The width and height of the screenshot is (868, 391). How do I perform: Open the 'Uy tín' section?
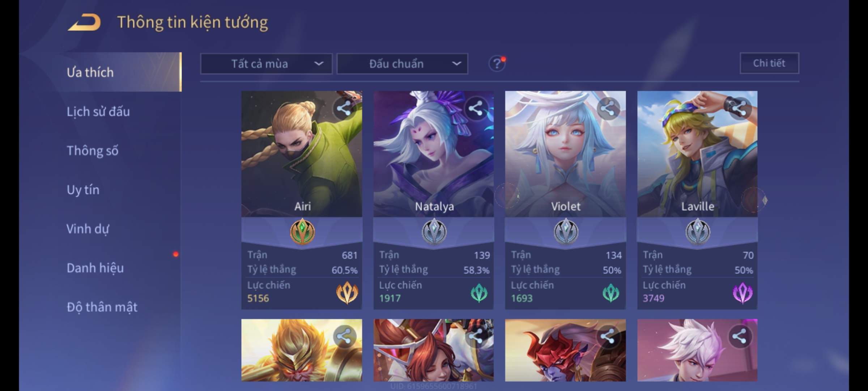83,190
